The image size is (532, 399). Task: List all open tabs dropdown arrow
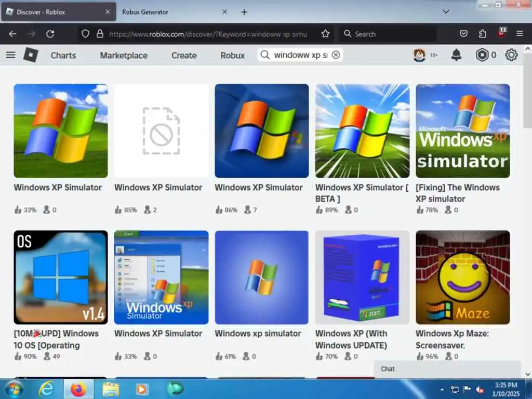(446, 11)
